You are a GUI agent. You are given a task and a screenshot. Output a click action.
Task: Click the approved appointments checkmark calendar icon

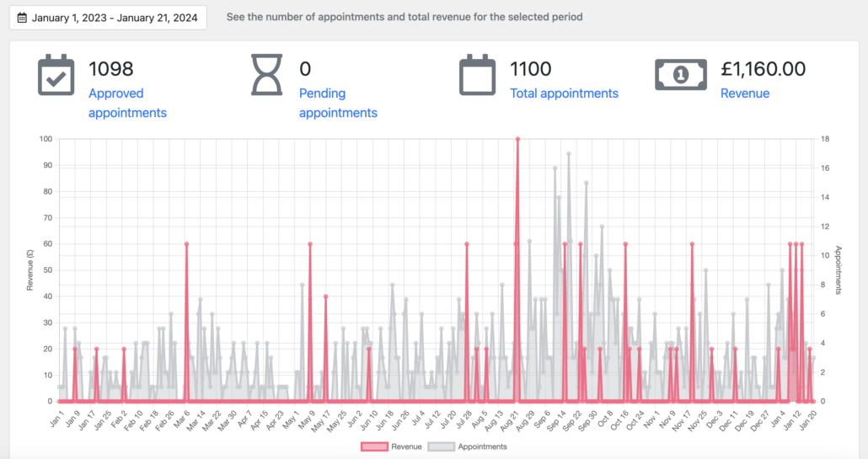(x=56, y=75)
